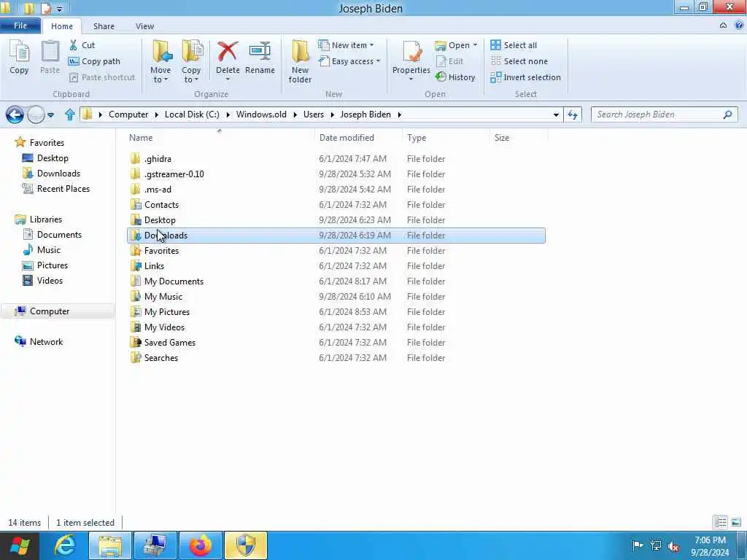
Task: Click Select none
Action: [x=519, y=61]
